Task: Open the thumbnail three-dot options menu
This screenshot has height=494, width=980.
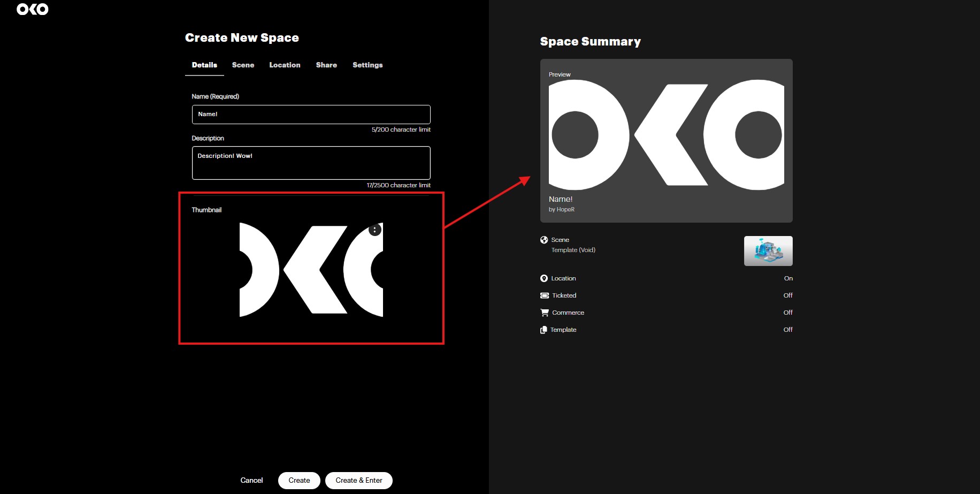Action: click(374, 230)
